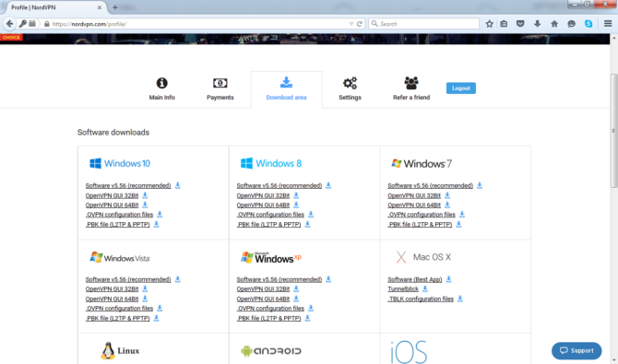Click the Windows 10 logo heading
618x364 pixels.
tap(120, 163)
